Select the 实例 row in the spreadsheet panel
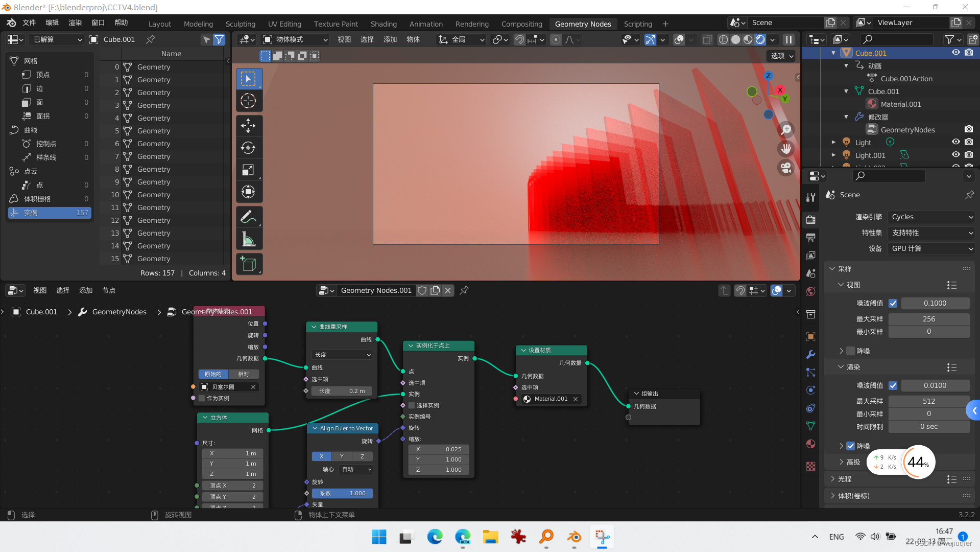980x552 pixels. (x=50, y=213)
